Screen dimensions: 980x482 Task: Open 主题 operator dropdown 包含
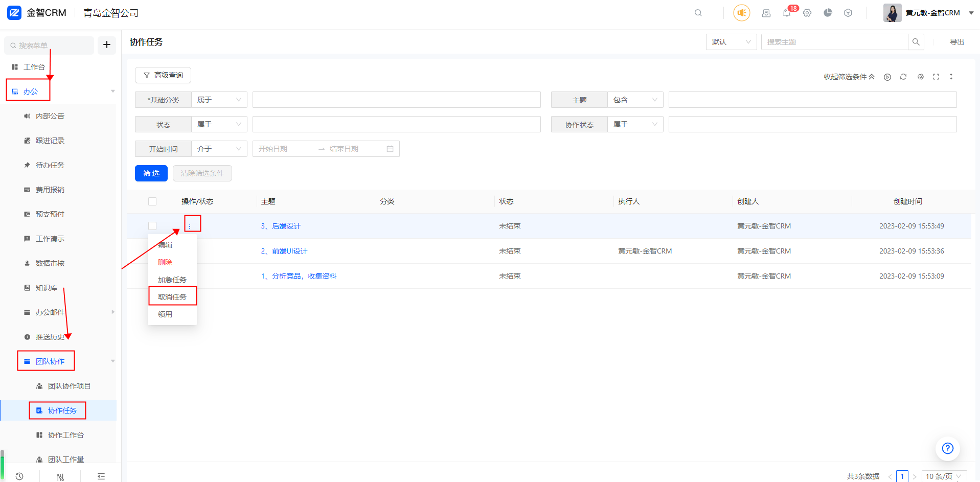(x=635, y=100)
